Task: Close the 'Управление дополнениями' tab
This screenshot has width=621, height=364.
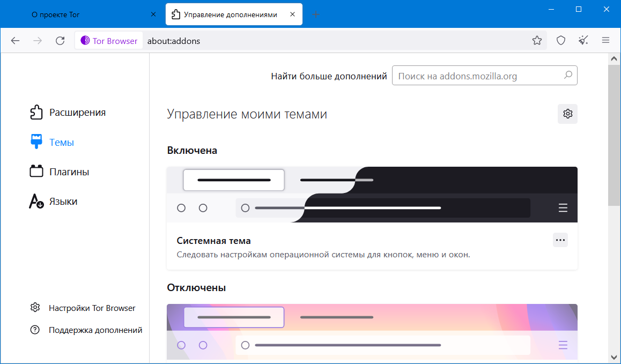Action: click(292, 14)
